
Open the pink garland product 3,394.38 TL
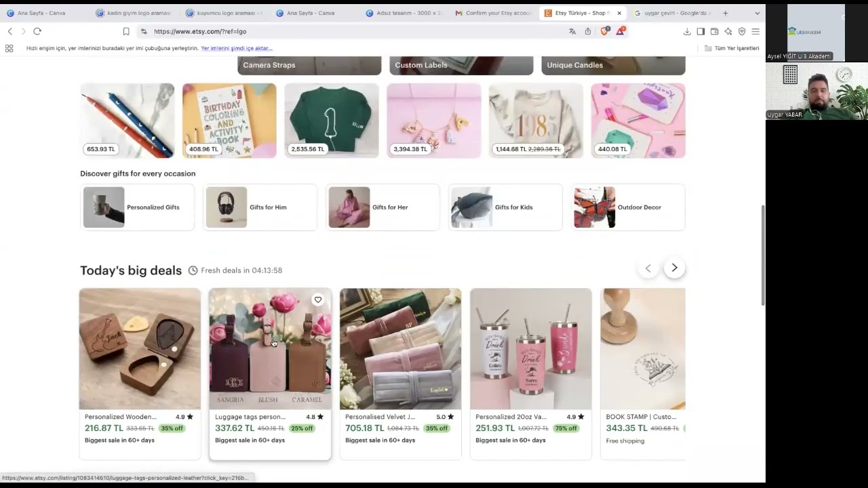pos(434,121)
